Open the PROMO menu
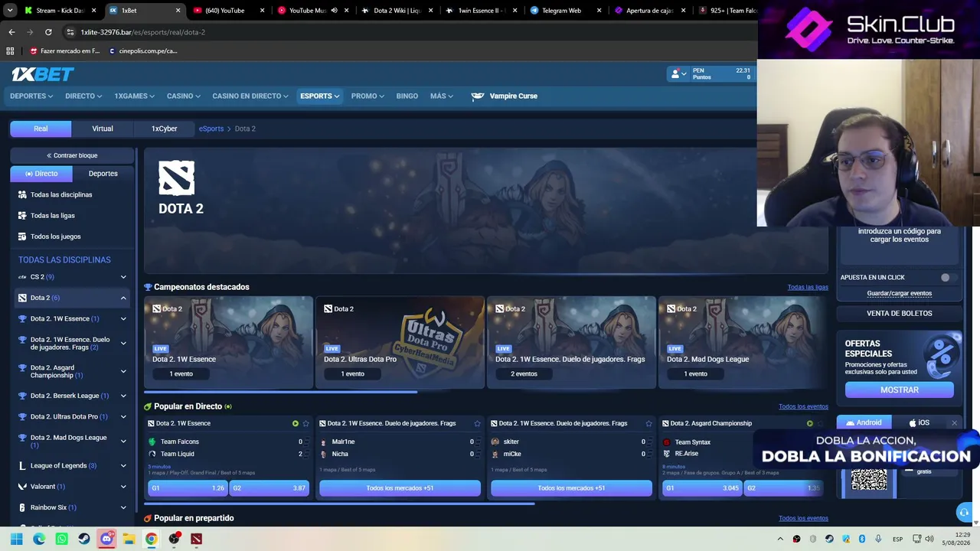This screenshot has width=980, height=551. [x=368, y=96]
